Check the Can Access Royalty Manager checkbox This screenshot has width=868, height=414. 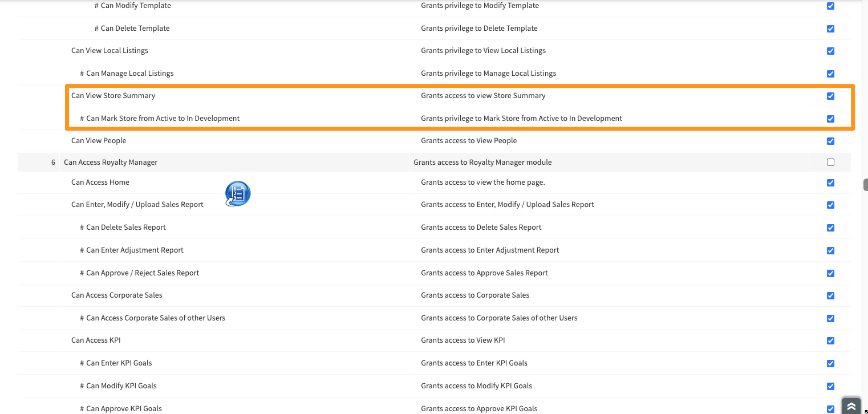(x=830, y=163)
